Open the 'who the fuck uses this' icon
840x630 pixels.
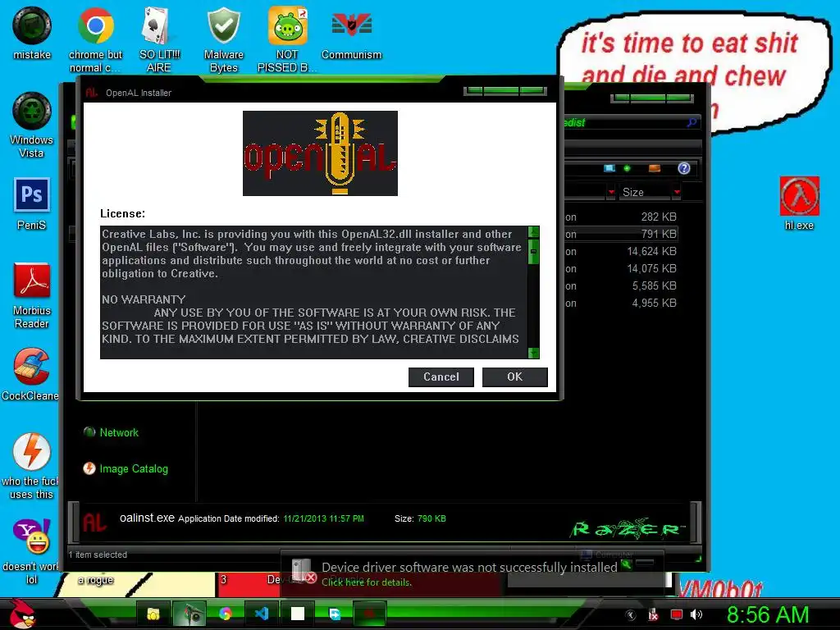point(30,466)
